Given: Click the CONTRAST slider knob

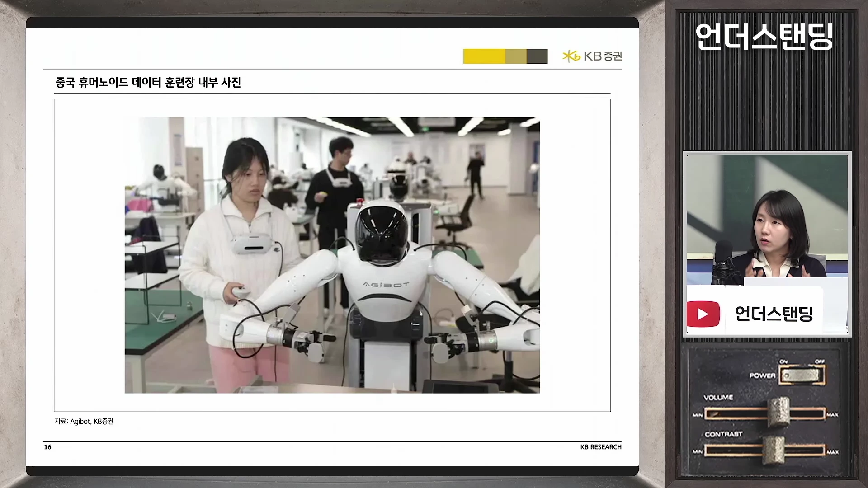Looking at the screenshot, I should (774, 450).
